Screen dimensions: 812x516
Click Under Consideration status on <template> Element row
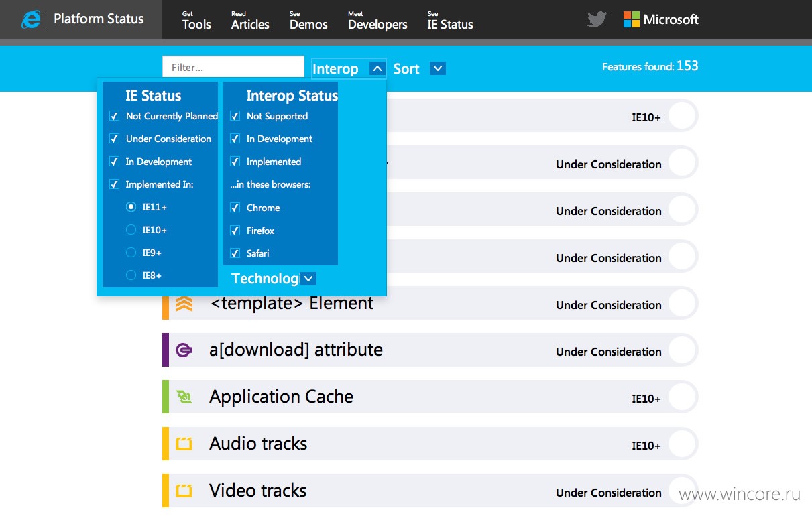[x=609, y=305]
